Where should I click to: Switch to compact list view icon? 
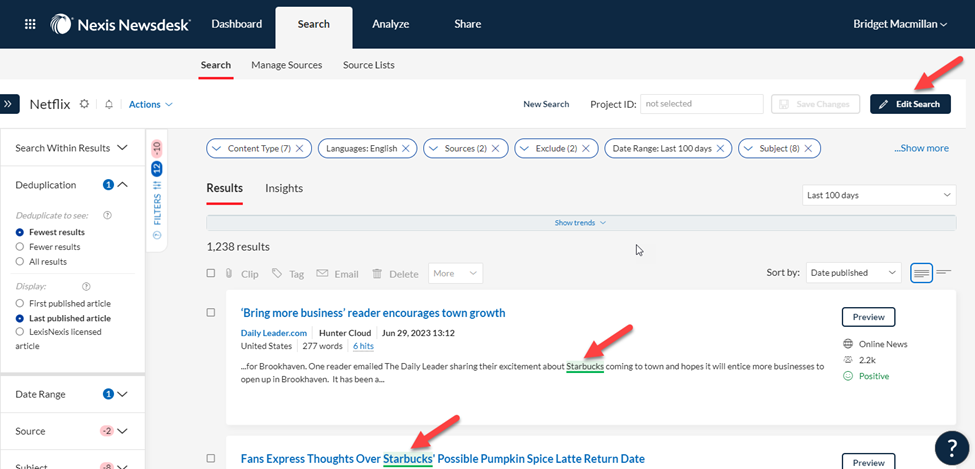point(944,272)
